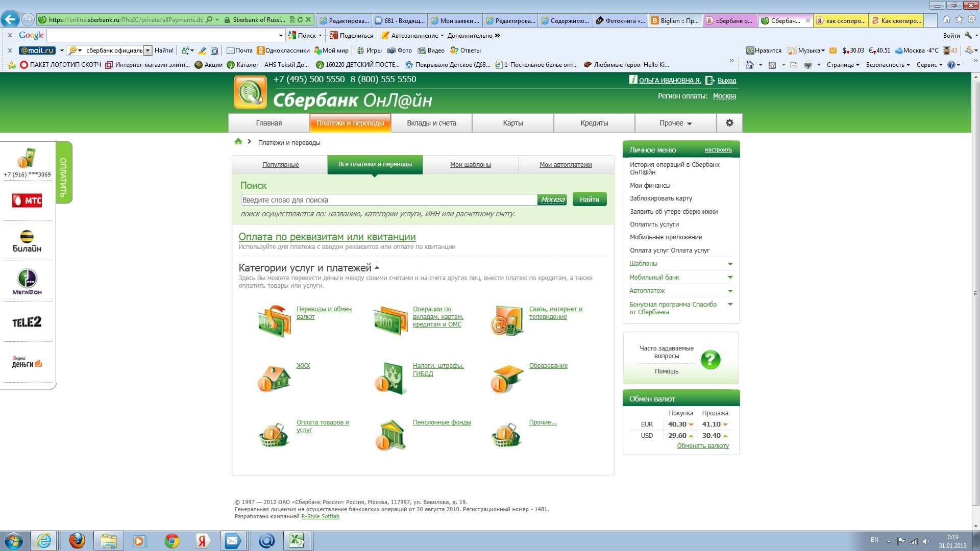980x551 pixels.
Task: Launch Firefox from the taskbar
Action: pos(77,540)
